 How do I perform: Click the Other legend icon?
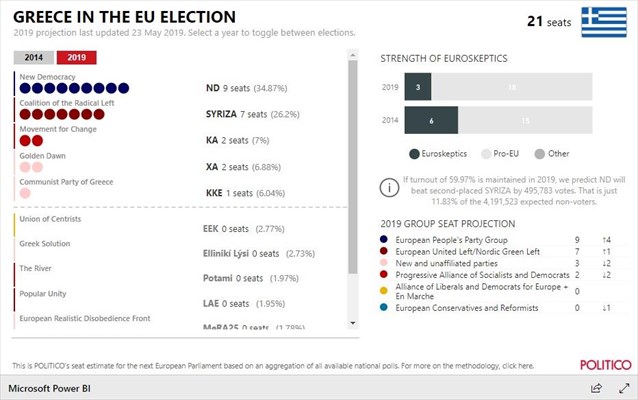pos(539,154)
